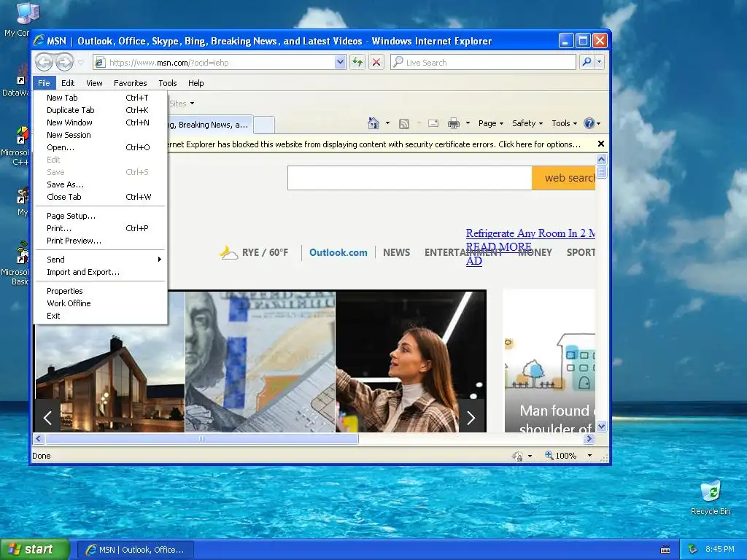Click the carousel next arrow
This screenshot has height=560, width=747.
click(471, 418)
